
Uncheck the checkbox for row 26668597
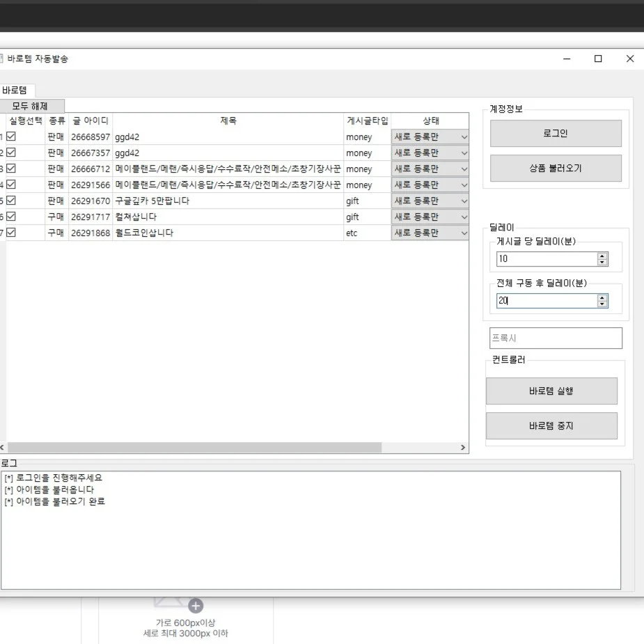click(11, 137)
